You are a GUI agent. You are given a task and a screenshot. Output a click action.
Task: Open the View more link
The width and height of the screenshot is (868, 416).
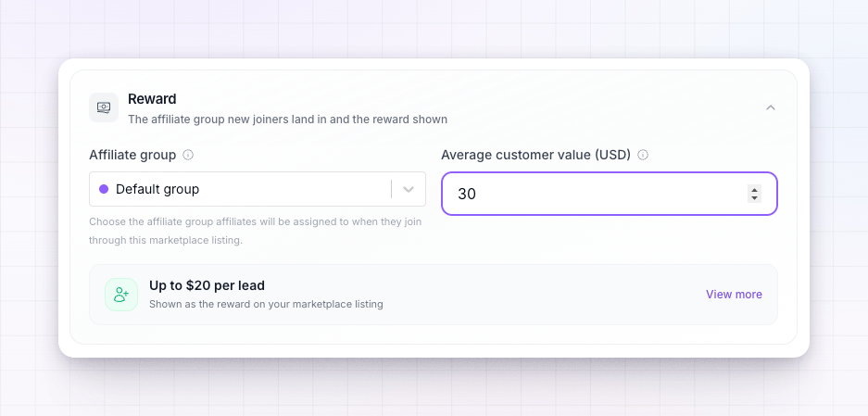tap(734, 295)
